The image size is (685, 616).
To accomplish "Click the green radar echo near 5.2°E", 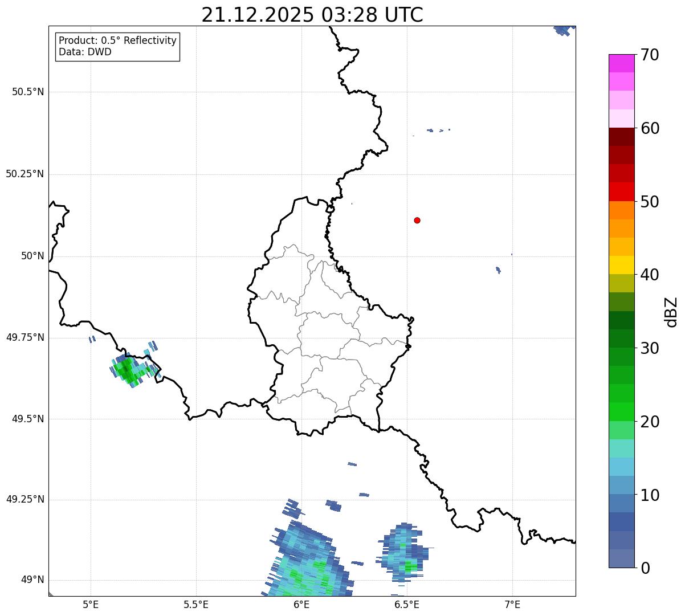I will pos(131,369).
